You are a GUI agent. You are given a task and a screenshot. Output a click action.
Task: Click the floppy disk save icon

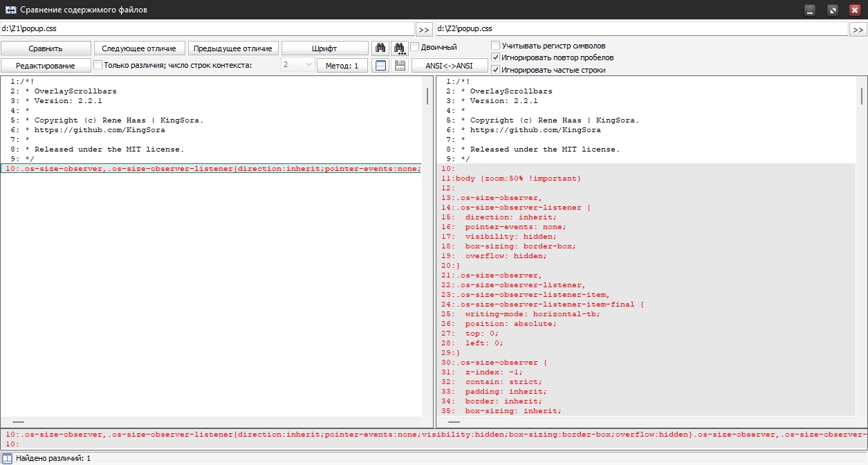pyautogui.click(x=399, y=66)
